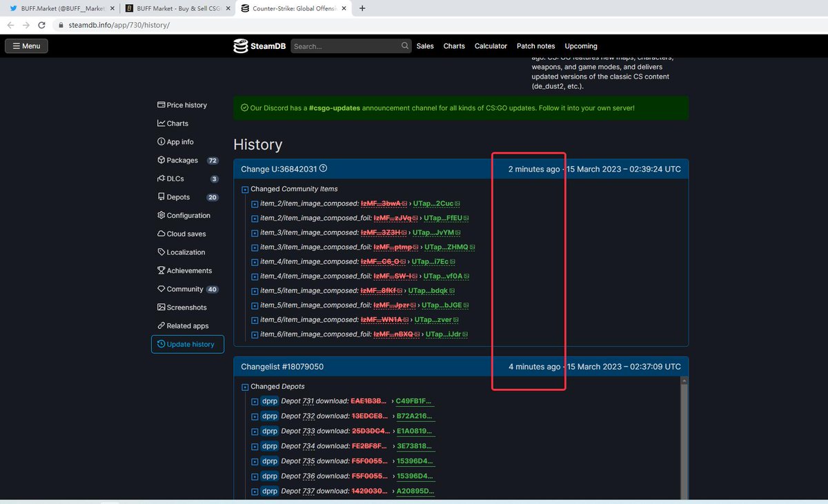Image resolution: width=828 pixels, height=504 pixels.
Task: Click the Changed Depots list scrollbar
Action: (684, 441)
